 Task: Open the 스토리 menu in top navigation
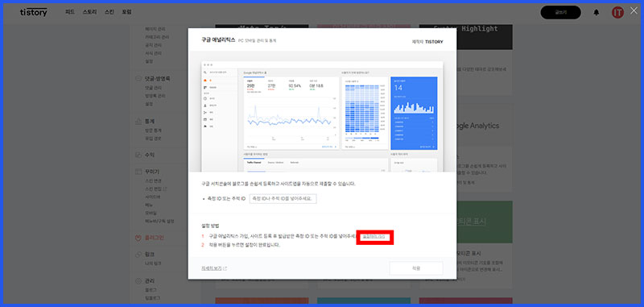click(x=89, y=12)
